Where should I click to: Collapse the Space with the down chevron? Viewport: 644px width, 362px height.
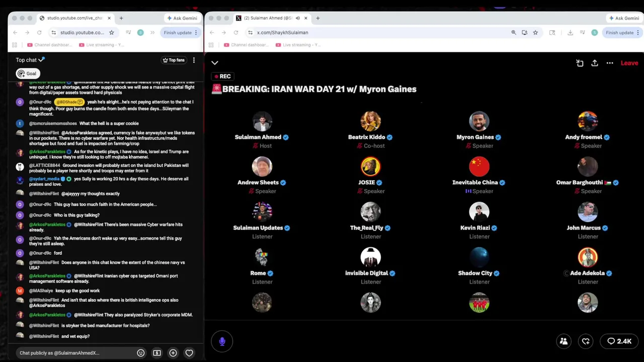pyautogui.click(x=215, y=63)
